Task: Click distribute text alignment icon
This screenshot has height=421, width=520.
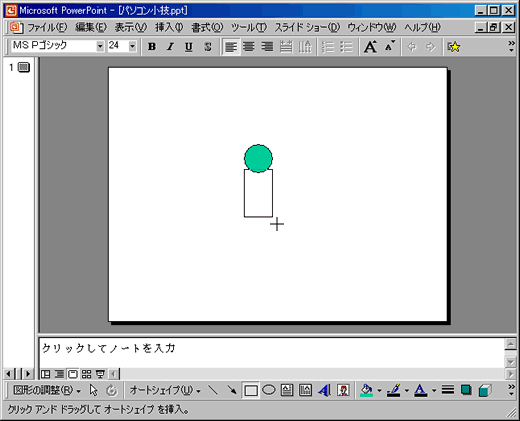Action: click(x=286, y=47)
